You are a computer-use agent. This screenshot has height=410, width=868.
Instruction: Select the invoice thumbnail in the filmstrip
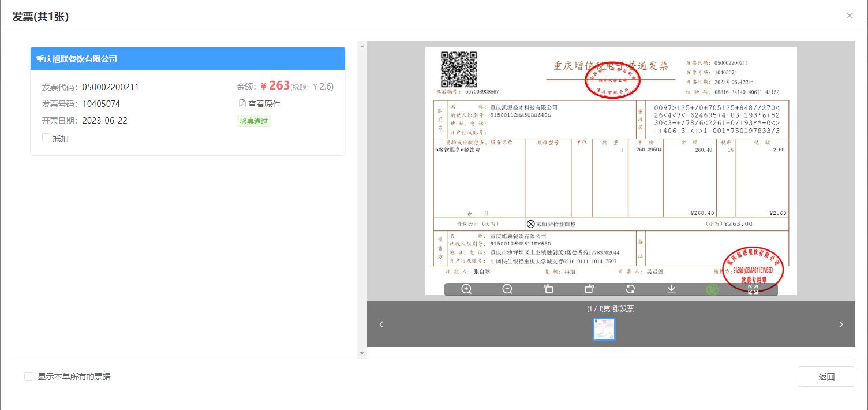pos(604,329)
